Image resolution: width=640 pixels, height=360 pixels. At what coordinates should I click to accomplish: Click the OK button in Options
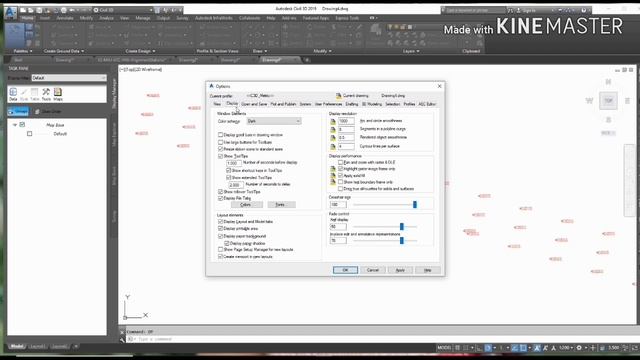pyautogui.click(x=345, y=270)
